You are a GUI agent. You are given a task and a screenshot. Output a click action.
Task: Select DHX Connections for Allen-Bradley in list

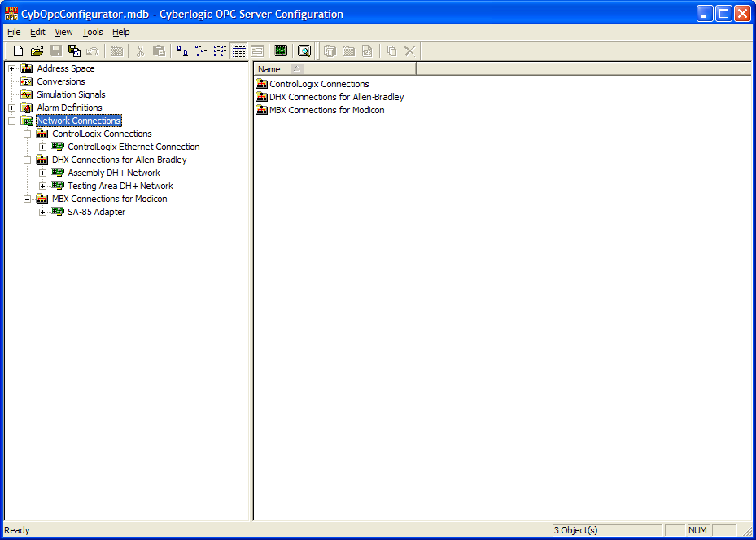tap(336, 97)
